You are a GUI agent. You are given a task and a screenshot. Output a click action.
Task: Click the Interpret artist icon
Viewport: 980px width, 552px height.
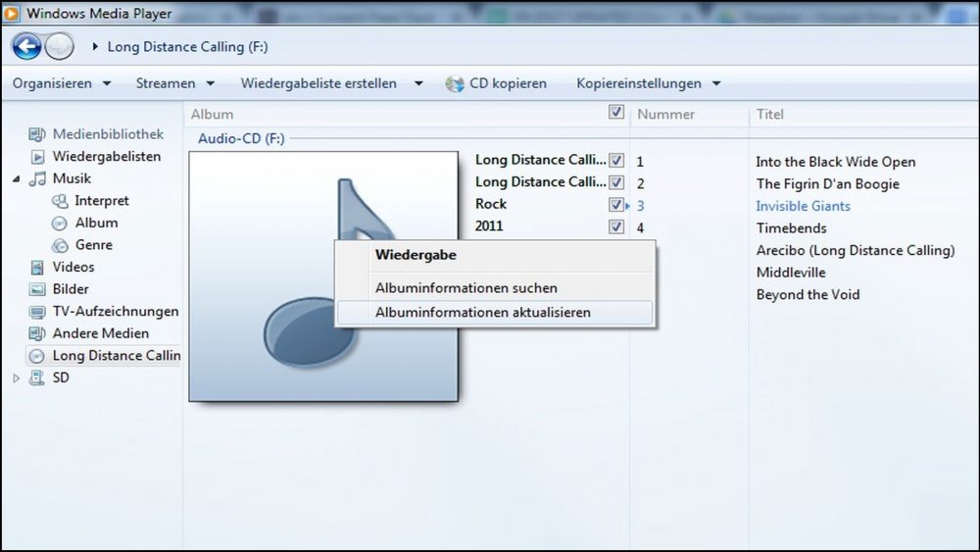(x=60, y=201)
